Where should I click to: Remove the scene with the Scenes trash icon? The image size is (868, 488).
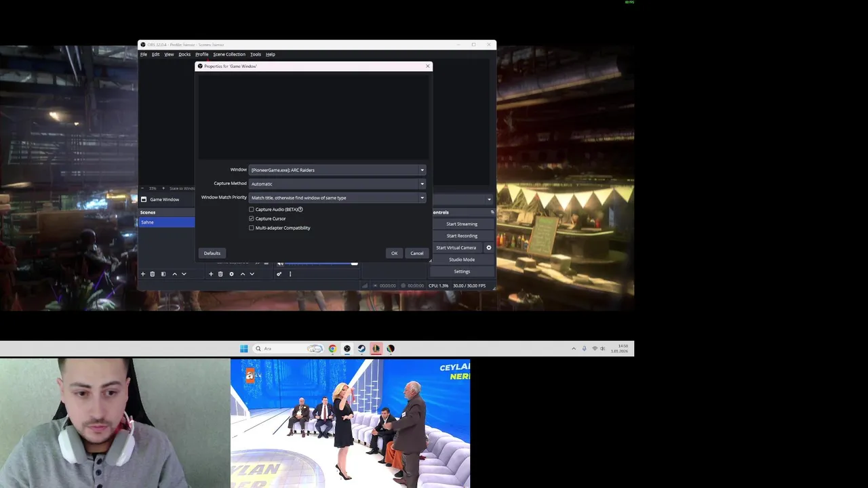153,274
